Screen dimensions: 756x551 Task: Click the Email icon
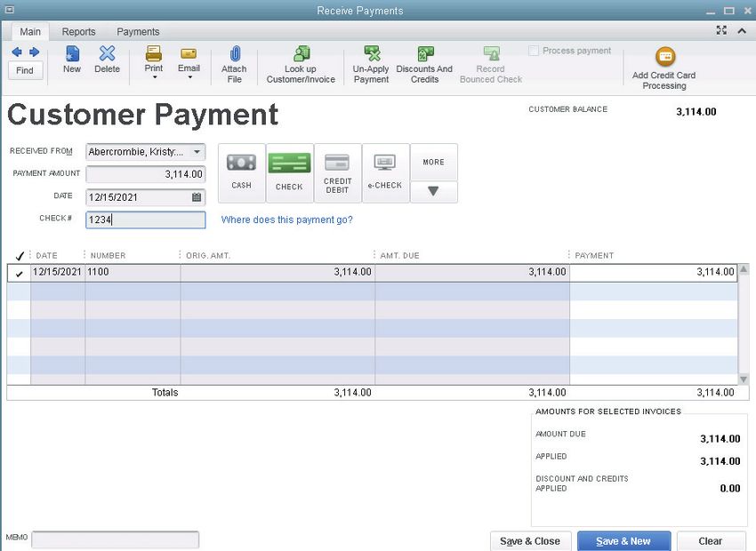pyautogui.click(x=189, y=53)
